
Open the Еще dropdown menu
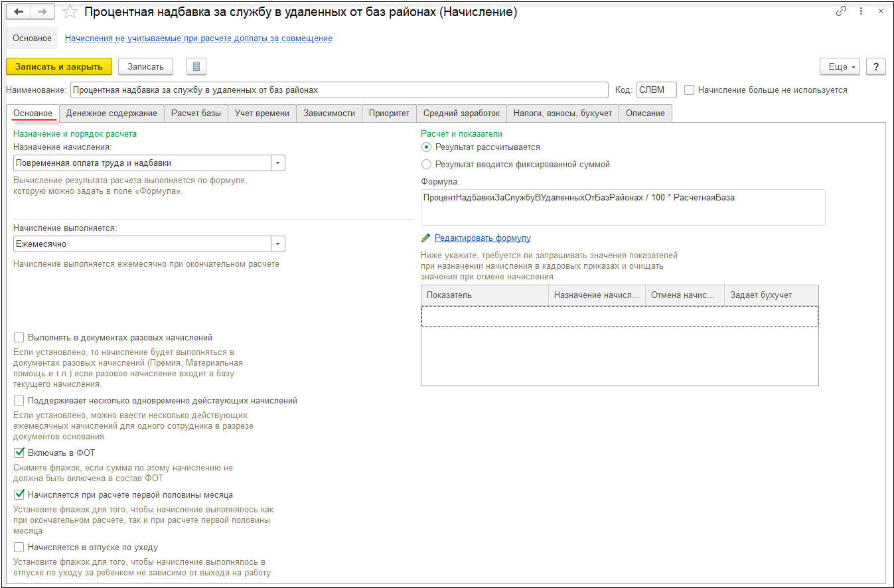click(841, 66)
